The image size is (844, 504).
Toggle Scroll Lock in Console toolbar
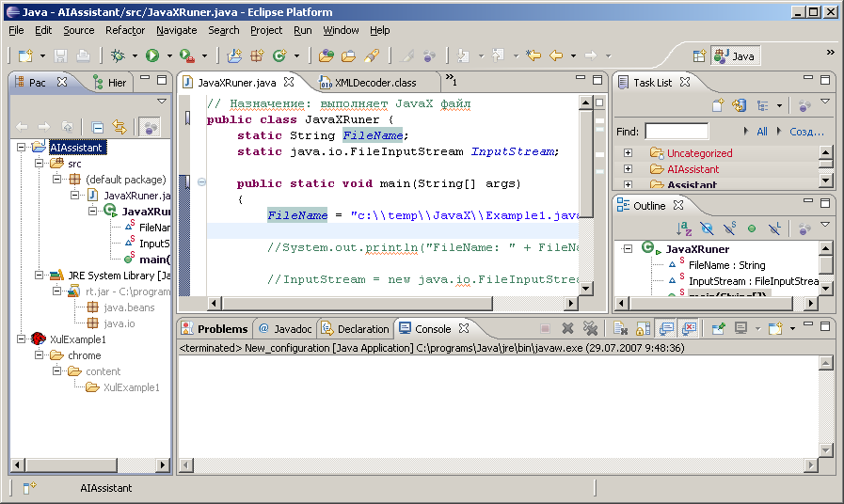click(644, 328)
